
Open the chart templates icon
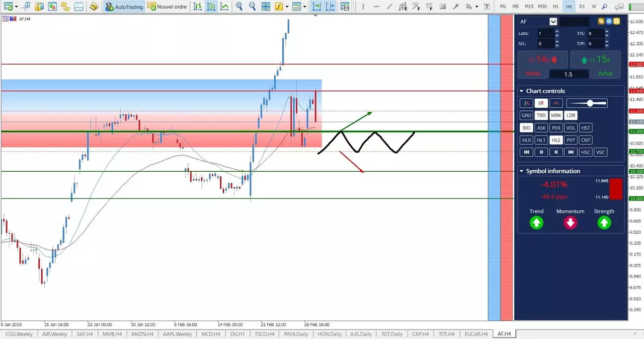(x=297, y=7)
